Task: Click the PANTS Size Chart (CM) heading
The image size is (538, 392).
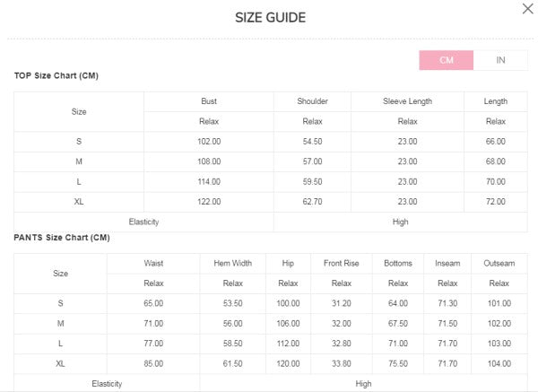Action: coord(62,238)
